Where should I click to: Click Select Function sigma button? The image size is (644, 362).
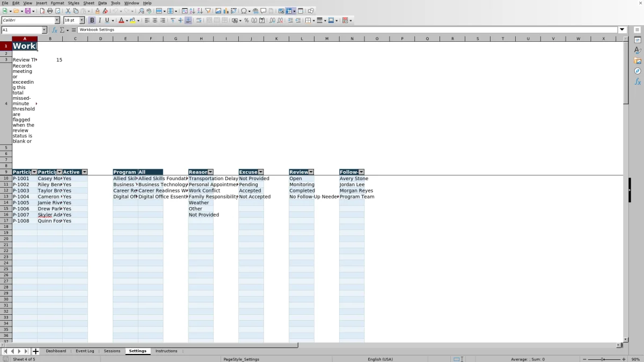(62, 30)
